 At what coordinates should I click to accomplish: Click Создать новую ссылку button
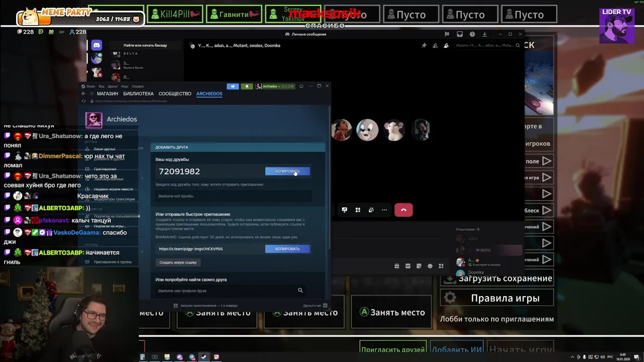[x=178, y=262]
